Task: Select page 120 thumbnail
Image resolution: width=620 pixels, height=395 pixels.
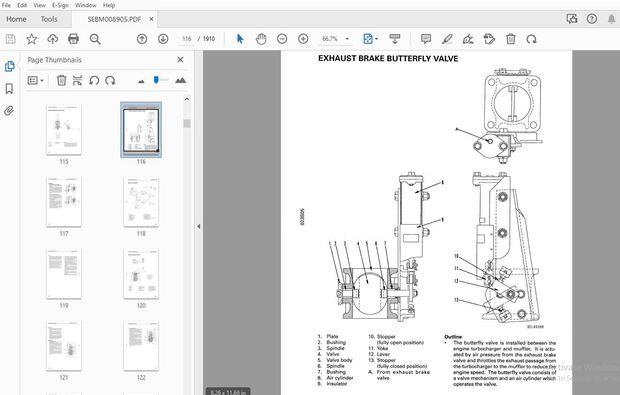Action: [x=141, y=274]
